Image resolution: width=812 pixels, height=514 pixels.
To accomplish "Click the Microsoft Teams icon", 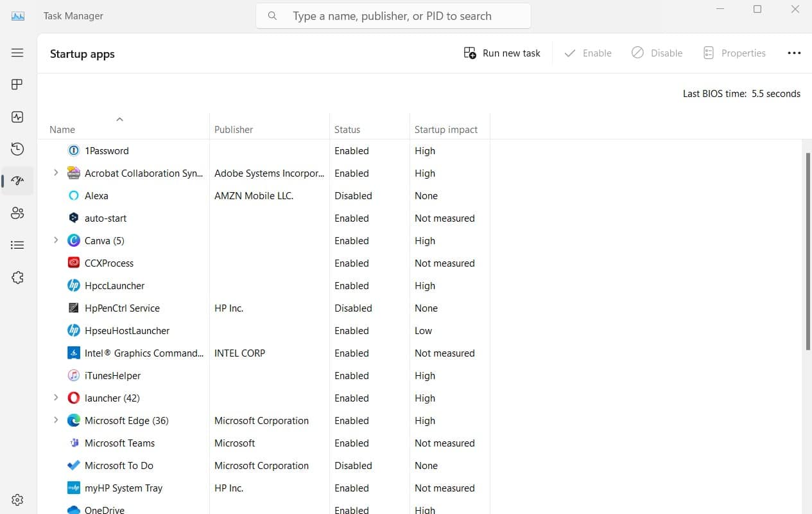I will pyautogui.click(x=74, y=443).
